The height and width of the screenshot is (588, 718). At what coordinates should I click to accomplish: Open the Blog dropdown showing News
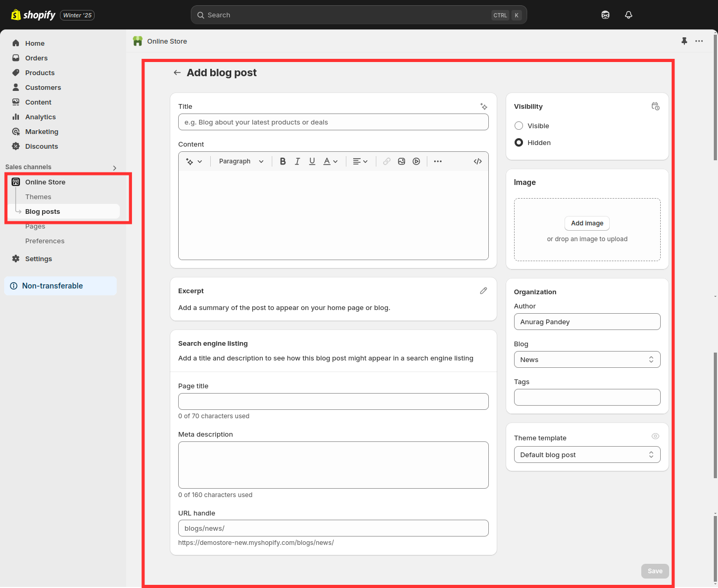click(x=587, y=359)
